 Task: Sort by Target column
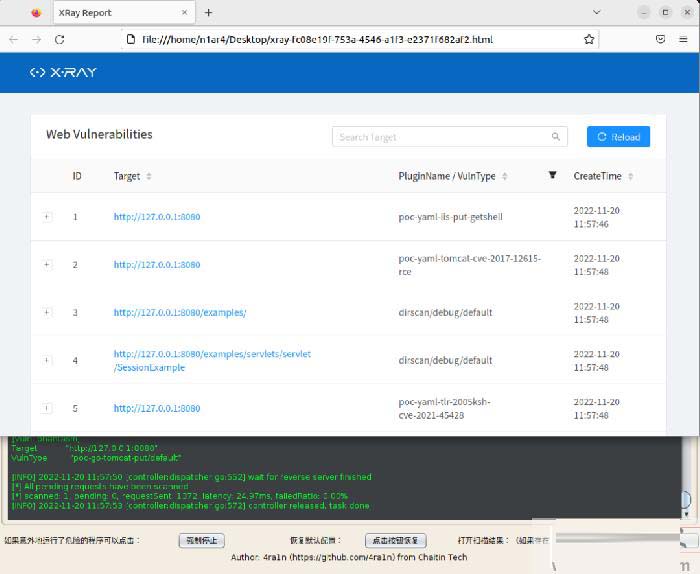[x=149, y=176]
